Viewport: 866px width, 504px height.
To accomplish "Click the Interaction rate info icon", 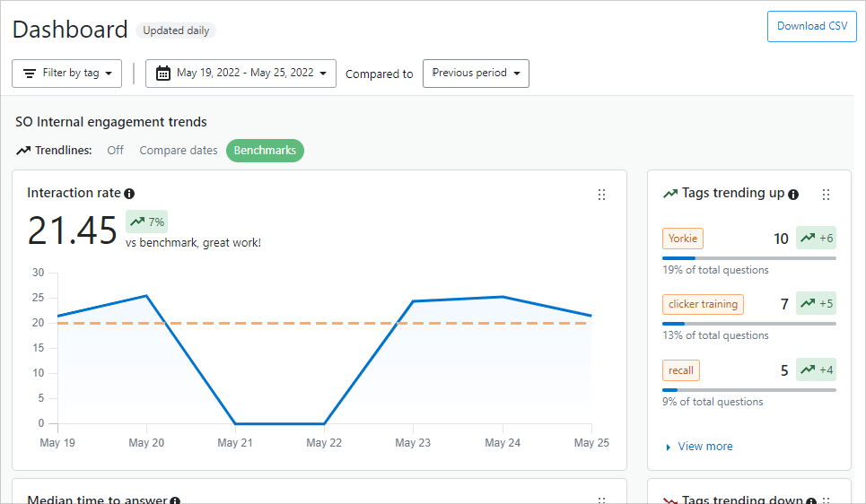I will click(129, 194).
